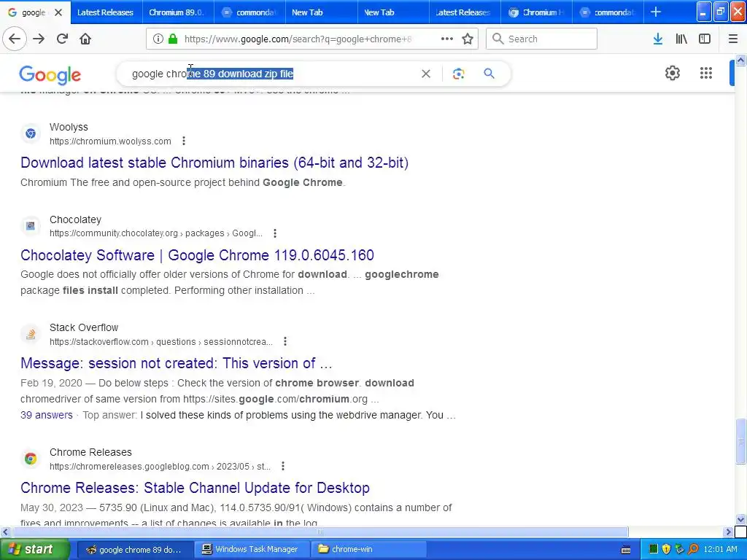Open Google quick settings gear
The width and height of the screenshot is (747, 560).
(672, 73)
